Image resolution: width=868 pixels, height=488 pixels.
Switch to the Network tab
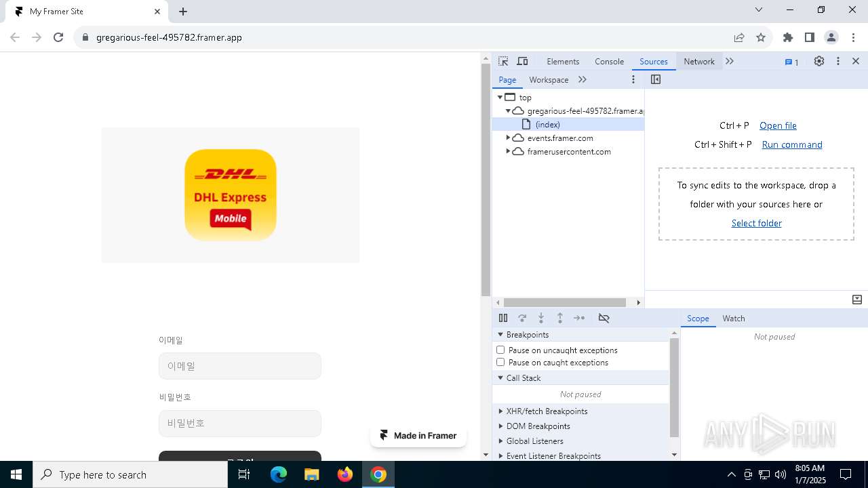tap(699, 61)
